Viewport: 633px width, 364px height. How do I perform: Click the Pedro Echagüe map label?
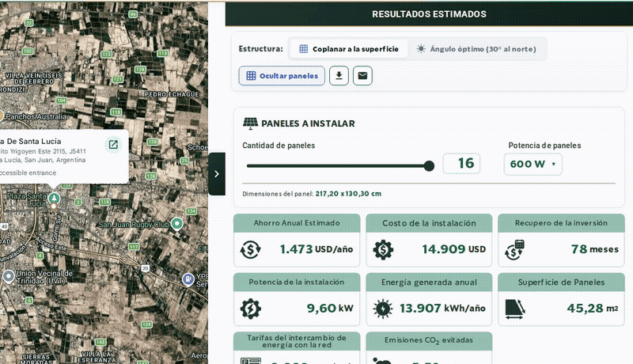(x=172, y=94)
